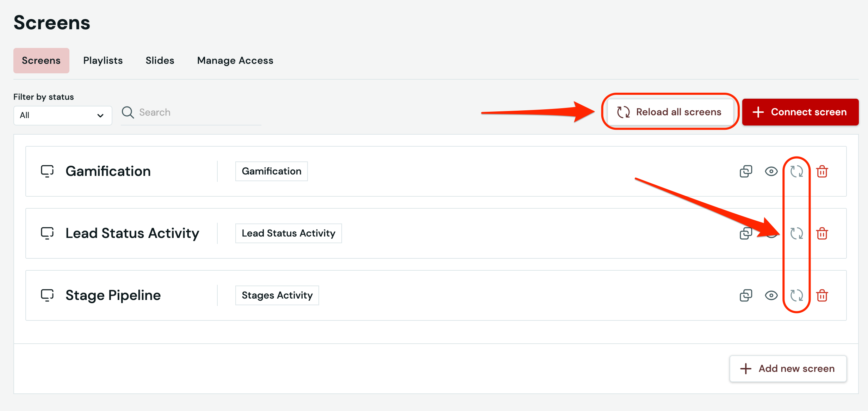Duplicate the Lead Status Activity screen

(746, 233)
